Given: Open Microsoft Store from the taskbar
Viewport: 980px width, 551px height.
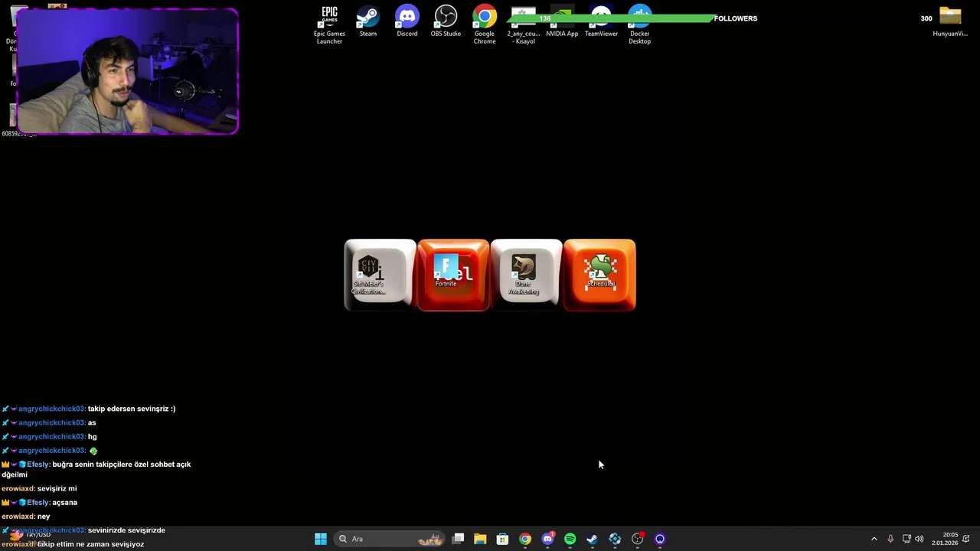Looking at the screenshot, I should 502,539.
